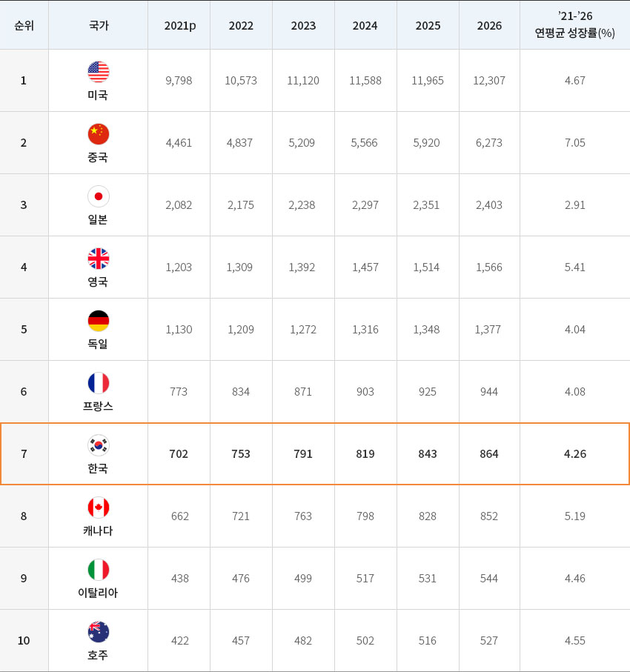Select the 2026 column header
Image resolution: width=630 pixels, height=672 pixels.
pos(489,25)
